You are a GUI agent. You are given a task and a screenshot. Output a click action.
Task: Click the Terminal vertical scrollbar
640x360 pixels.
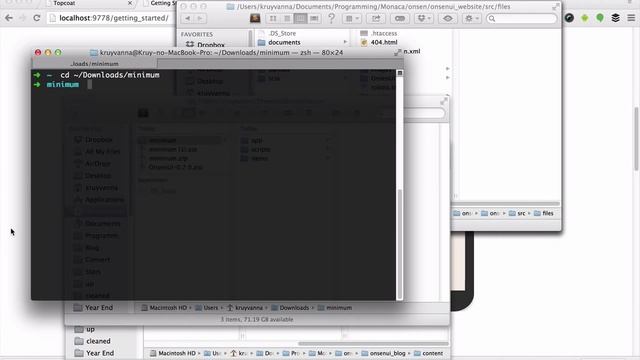400,244
